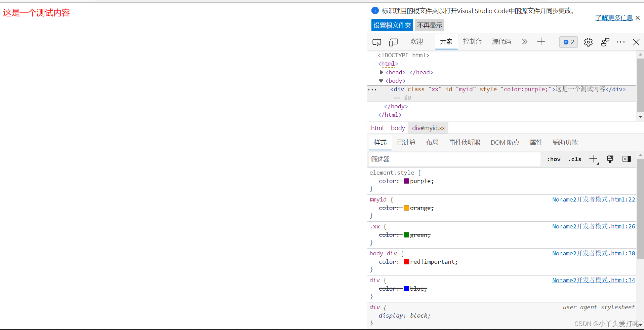Toggle .cls class editor

click(x=575, y=159)
